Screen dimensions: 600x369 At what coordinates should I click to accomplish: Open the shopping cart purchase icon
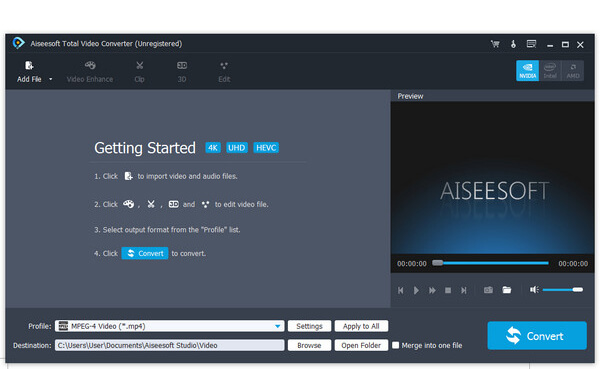pyautogui.click(x=495, y=44)
